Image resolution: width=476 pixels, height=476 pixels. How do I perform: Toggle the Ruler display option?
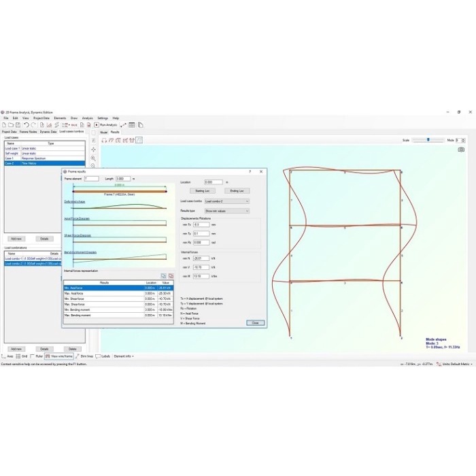point(37,356)
